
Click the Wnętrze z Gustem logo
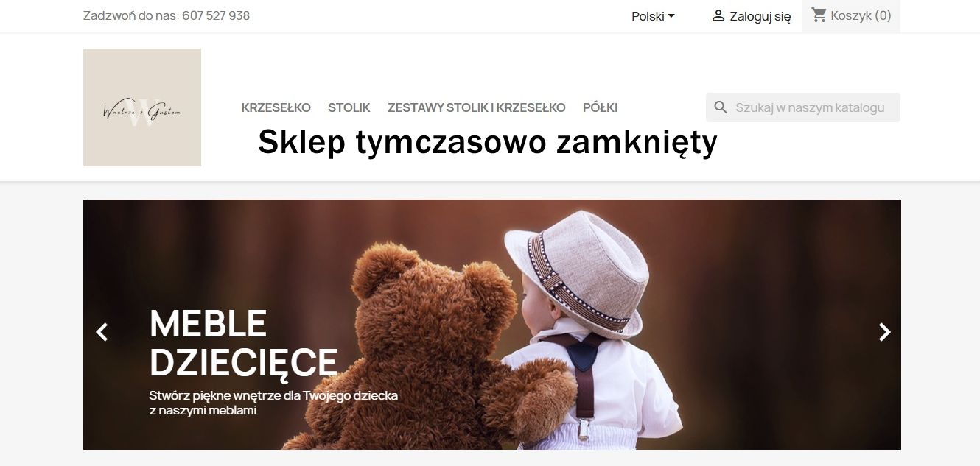click(142, 107)
